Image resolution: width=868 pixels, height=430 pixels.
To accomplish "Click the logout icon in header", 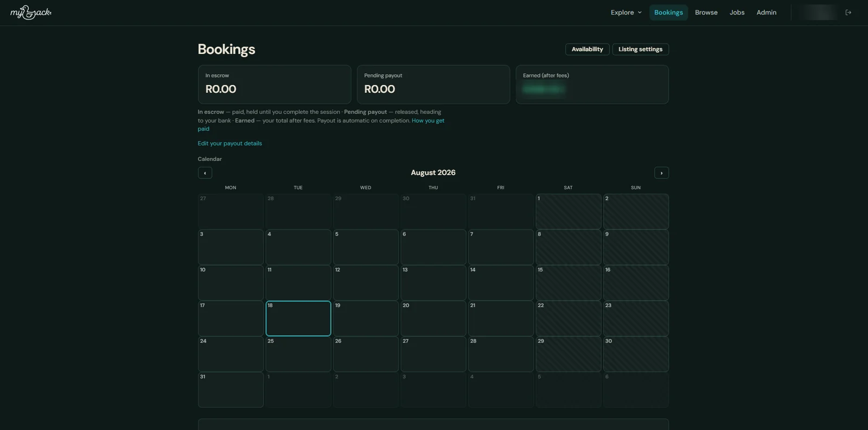I will tap(848, 12).
